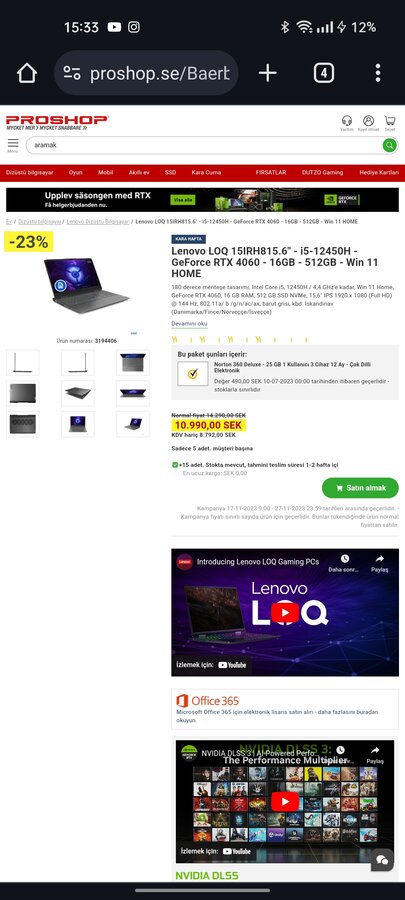Screen dimensions: 405x900
Task: Click the green Satın almak button
Action: click(x=360, y=488)
